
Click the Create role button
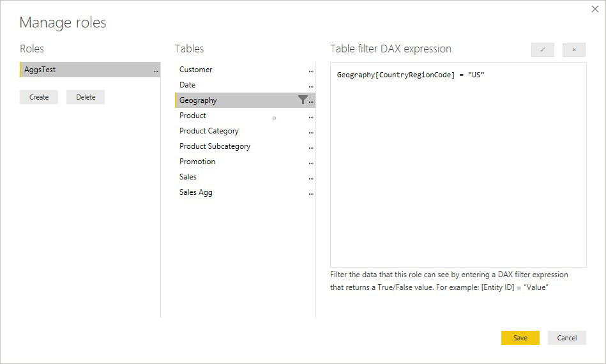pos(39,97)
